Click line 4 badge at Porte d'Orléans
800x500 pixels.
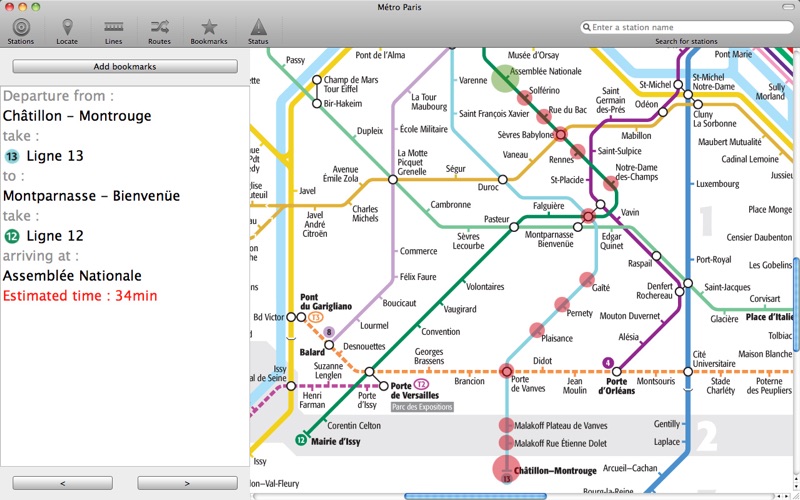608,363
